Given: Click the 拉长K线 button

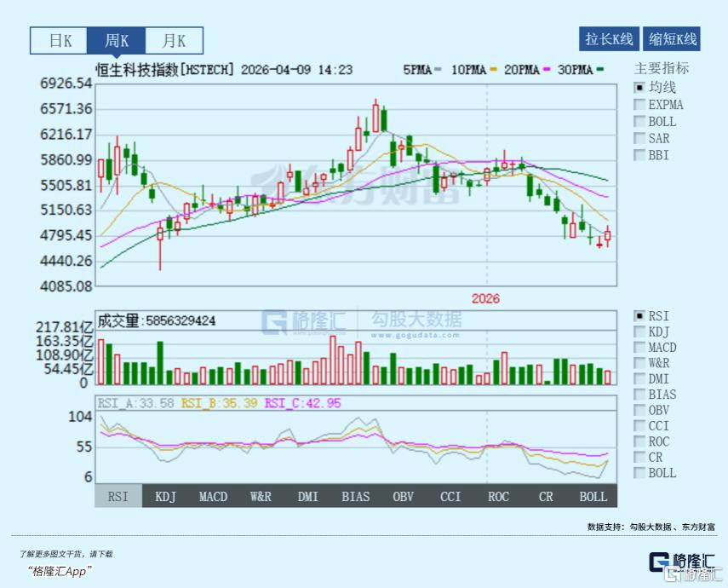Looking at the screenshot, I should [x=609, y=39].
